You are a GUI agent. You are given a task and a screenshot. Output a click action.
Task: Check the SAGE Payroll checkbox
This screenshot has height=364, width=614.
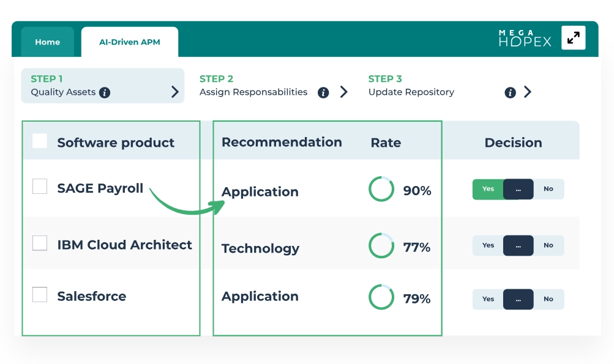(x=40, y=187)
